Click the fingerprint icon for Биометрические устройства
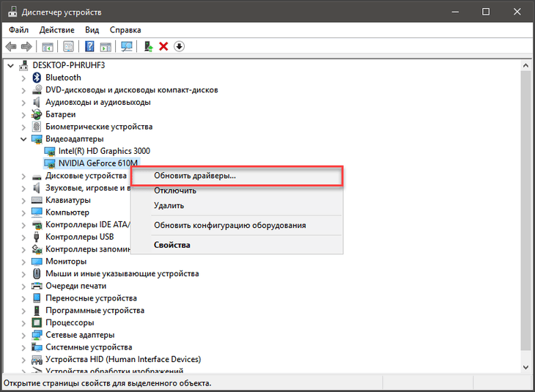This screenshot has height=392, width=535. pyautogui.click(x=37, y=127)
